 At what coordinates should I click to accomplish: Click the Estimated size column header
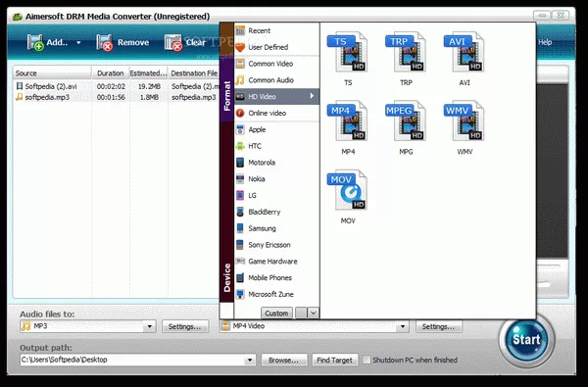(149, 73)
